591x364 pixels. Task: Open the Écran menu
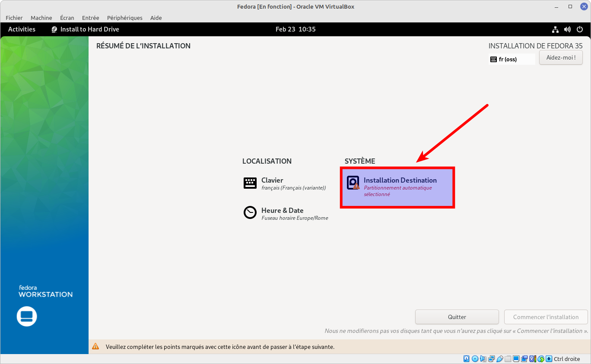point(67,18)
